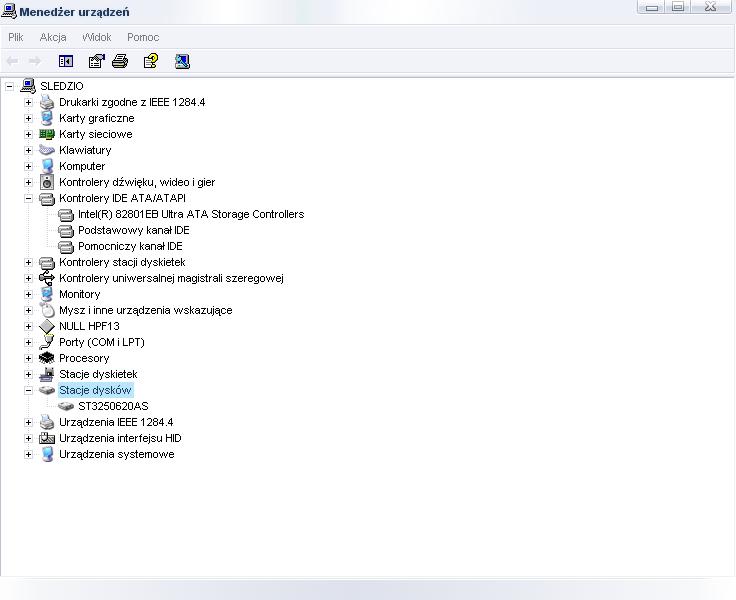The image size is (736, 600).
Task: Click the icon beside Urządzenia systemowe
Action: point(47,454)
